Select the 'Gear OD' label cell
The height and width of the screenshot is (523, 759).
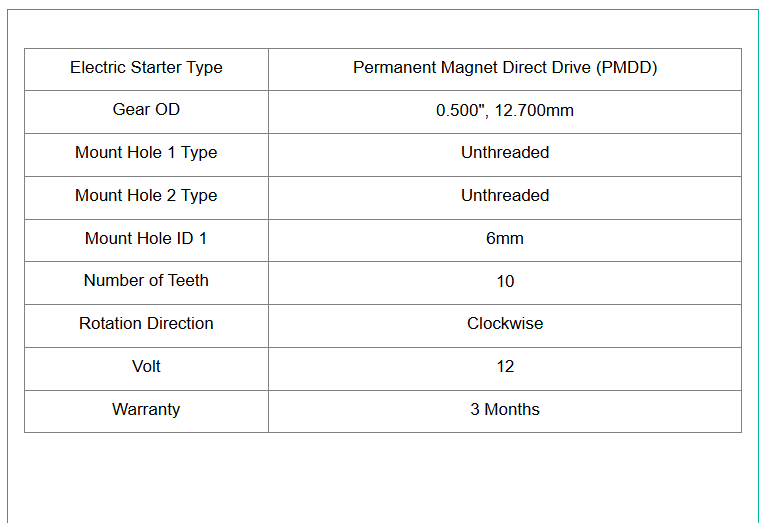click(146, 110)
